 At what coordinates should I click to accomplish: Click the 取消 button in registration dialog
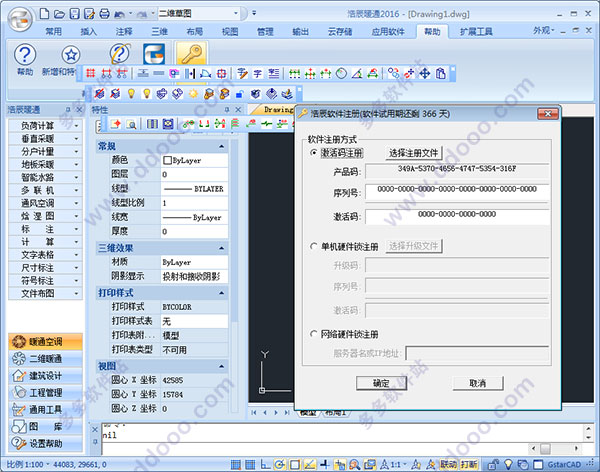tap(478, 383)
